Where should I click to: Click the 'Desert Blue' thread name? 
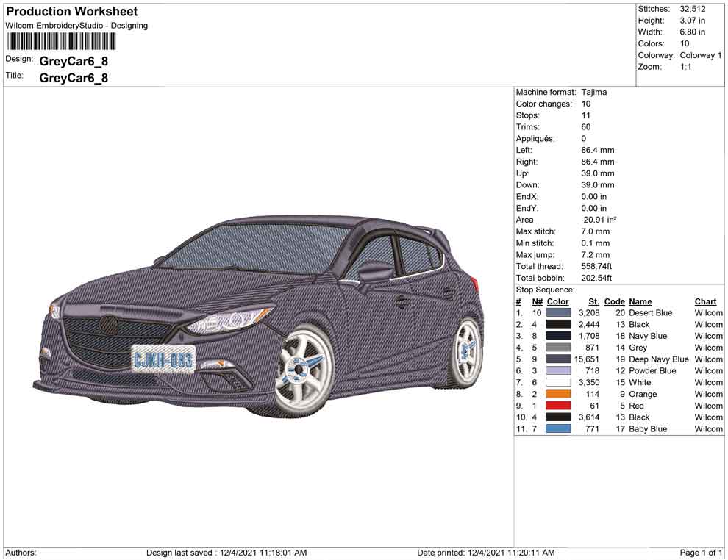pyautogui.click(x=651, y=313)
